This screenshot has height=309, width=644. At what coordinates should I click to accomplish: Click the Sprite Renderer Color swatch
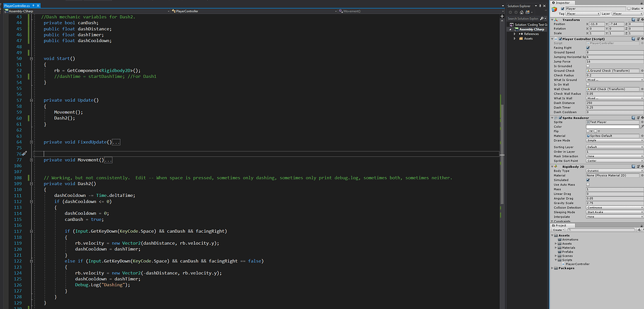[611, 126]
